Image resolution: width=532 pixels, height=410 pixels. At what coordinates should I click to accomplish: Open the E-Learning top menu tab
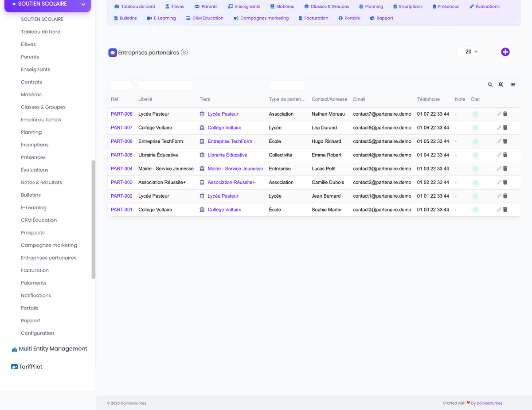pos(161,18)
